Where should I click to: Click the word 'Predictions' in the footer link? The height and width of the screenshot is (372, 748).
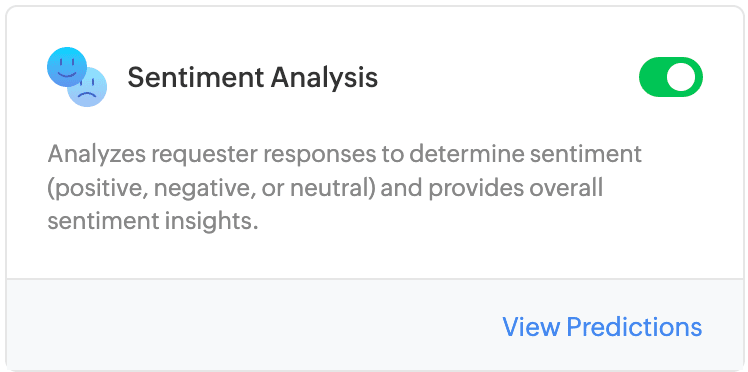tap(634, 327)
